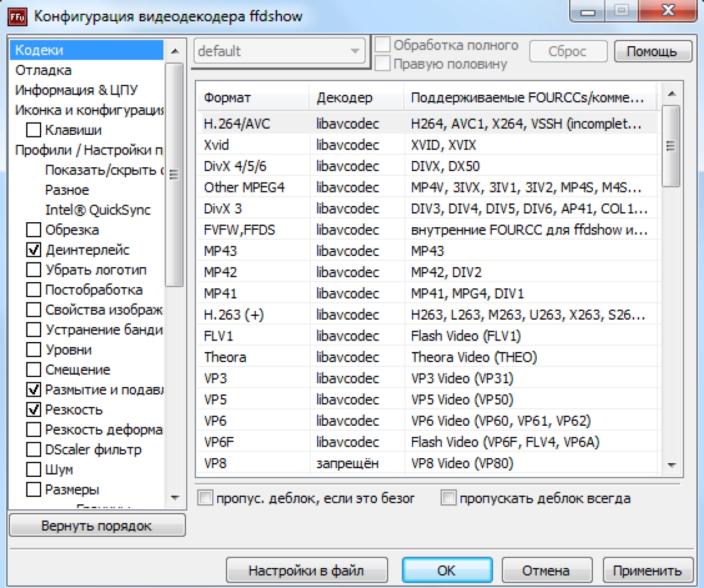Click the codec list scroll-down arrow
The image size is (704, 588).
click(671, 465)
